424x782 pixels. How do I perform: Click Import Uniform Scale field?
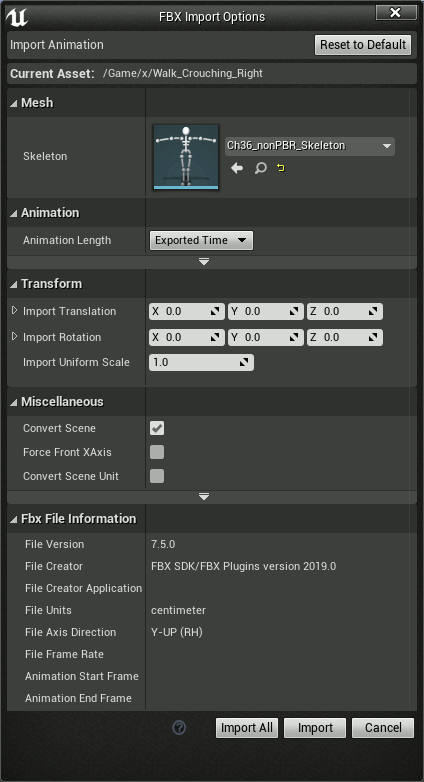[202, 363]
